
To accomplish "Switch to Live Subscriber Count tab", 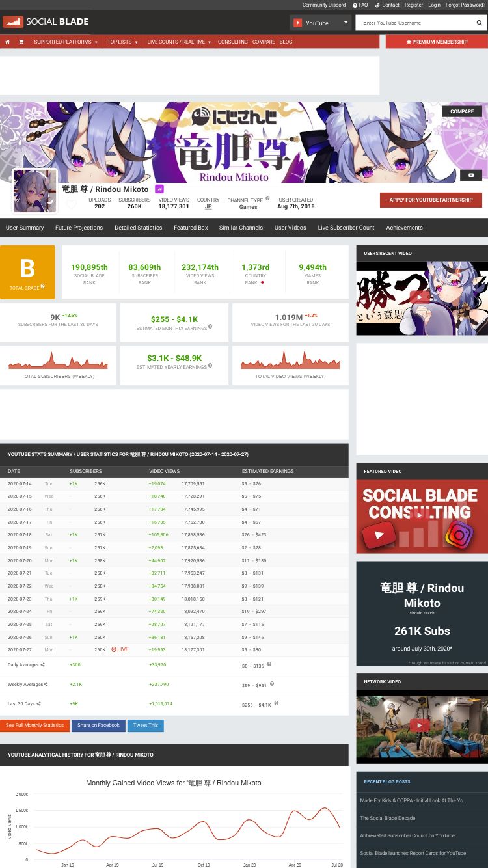I will [x=346, y=228].
